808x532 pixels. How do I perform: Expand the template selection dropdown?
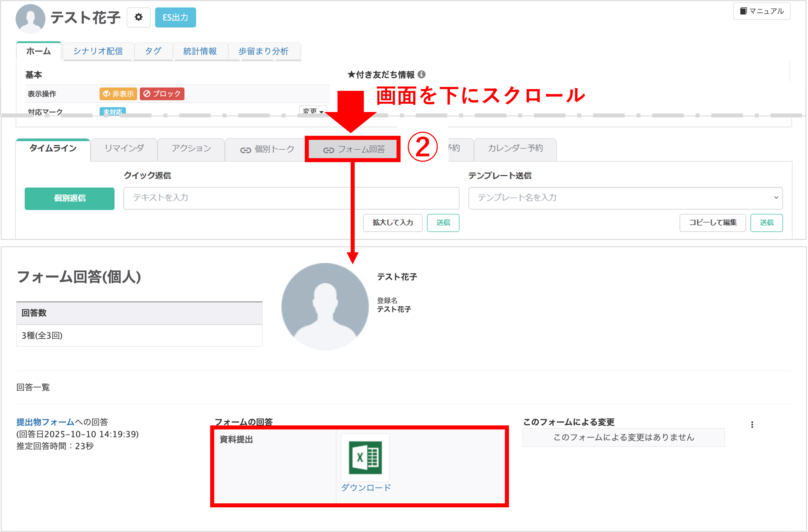[x=776, y=198]
